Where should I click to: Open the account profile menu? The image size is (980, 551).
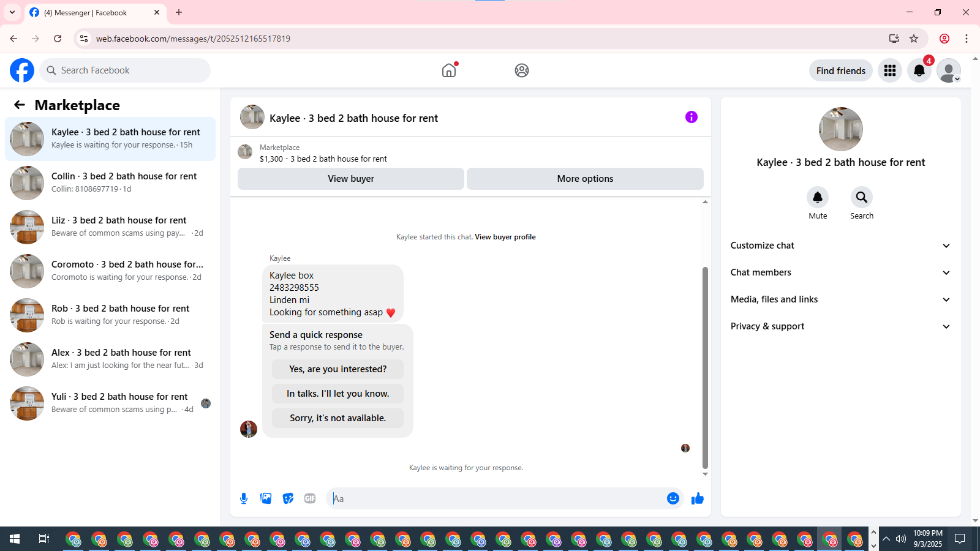(x=949, y=70)
